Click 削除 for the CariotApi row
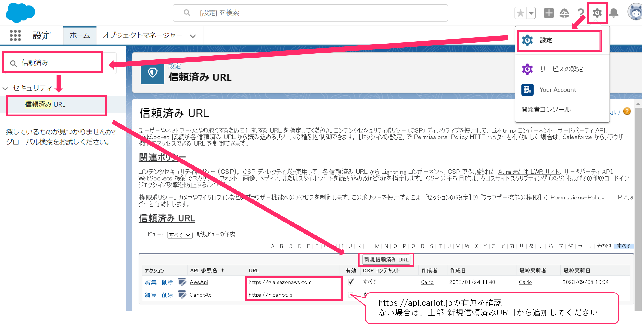This screenshot has height=328, width=644. tap(167, 295)
